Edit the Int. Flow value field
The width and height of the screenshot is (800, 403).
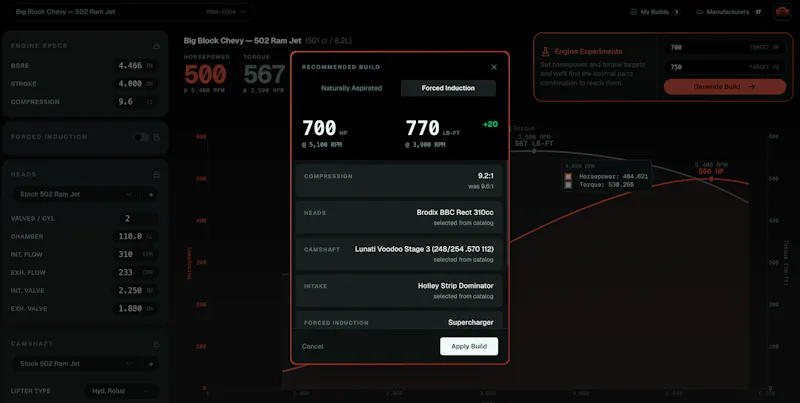(135, 255)
